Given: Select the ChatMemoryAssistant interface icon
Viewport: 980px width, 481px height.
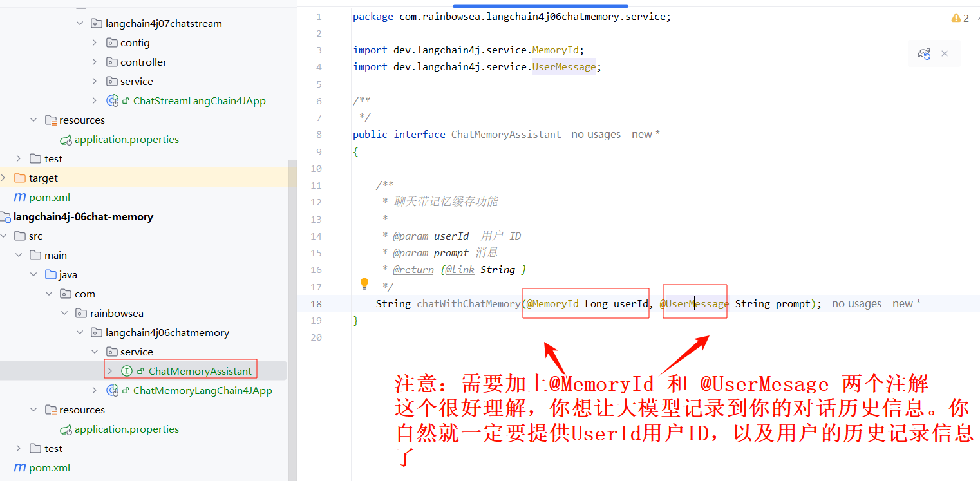Looking at the screenshot, I should 127,372.
